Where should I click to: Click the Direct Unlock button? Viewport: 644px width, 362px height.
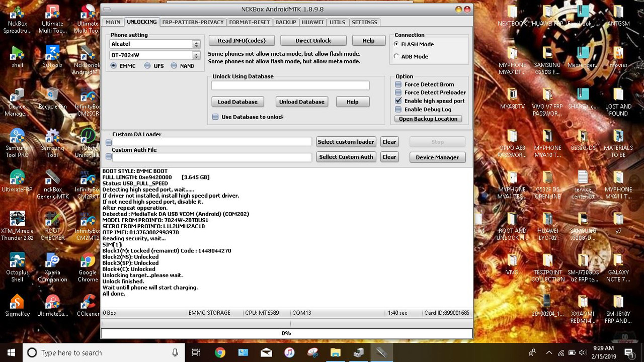313,41
